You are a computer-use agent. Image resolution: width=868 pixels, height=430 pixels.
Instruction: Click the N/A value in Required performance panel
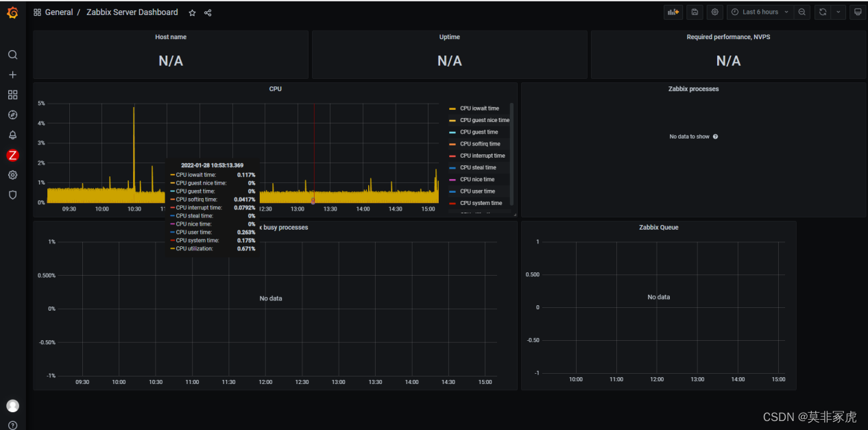point(728,61)
